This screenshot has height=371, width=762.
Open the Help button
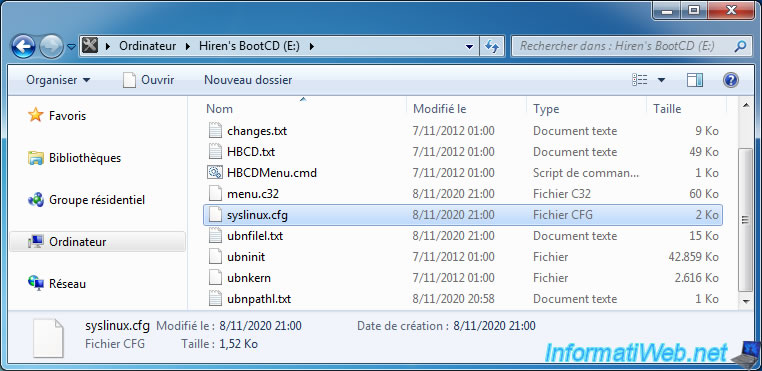pos(730,80)
